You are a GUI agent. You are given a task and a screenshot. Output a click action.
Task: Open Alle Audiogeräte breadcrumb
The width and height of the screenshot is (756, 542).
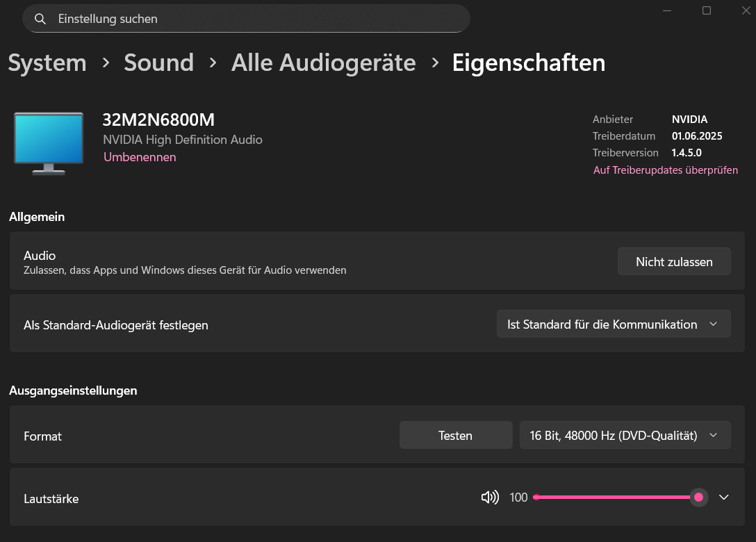click(323, 63)
